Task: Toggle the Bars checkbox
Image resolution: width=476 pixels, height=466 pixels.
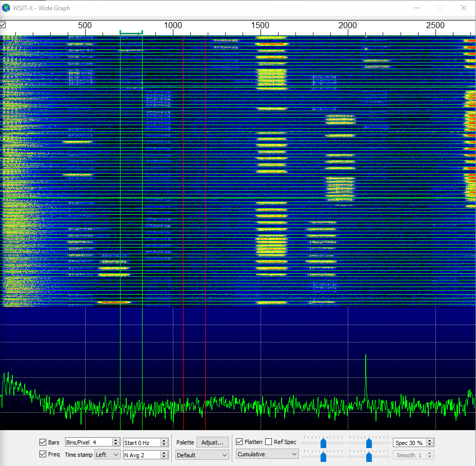Action: coord(43,442)
